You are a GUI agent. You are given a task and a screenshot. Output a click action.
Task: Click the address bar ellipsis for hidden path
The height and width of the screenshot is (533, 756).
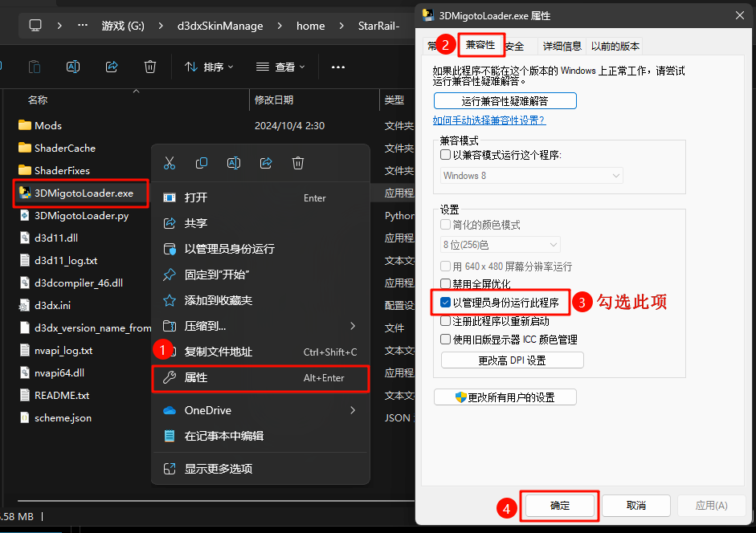[83, 25]
